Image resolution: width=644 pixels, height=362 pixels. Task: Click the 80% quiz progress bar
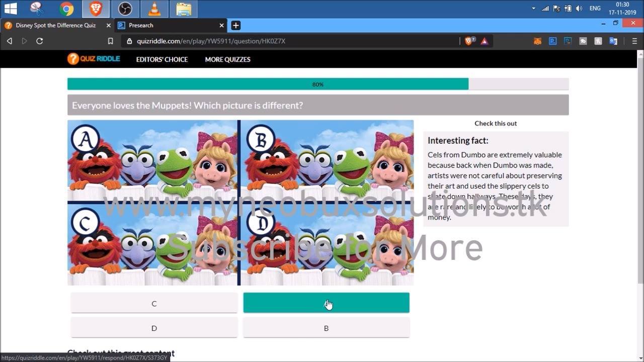(318, 84)
